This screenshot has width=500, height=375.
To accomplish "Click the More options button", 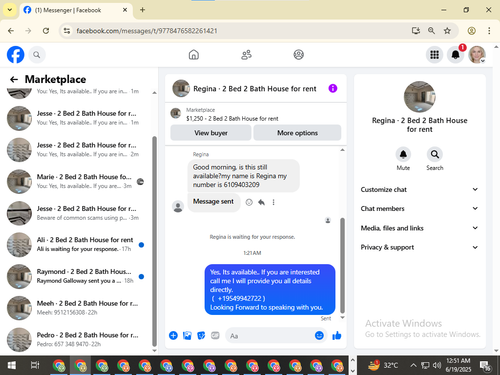I will coord(297,133).
